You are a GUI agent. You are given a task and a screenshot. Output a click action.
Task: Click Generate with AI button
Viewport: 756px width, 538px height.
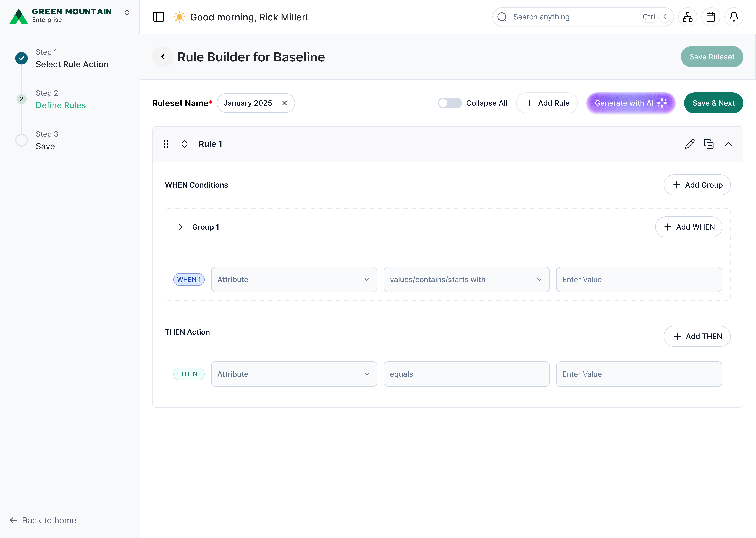(x=631, y=103)
